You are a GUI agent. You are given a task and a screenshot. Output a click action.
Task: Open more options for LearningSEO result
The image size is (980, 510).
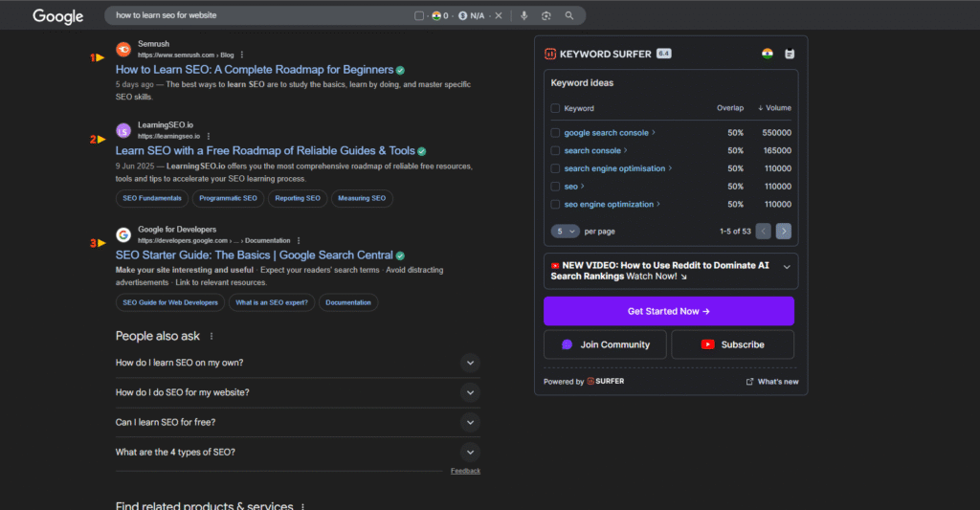click(x=208, y=136)
